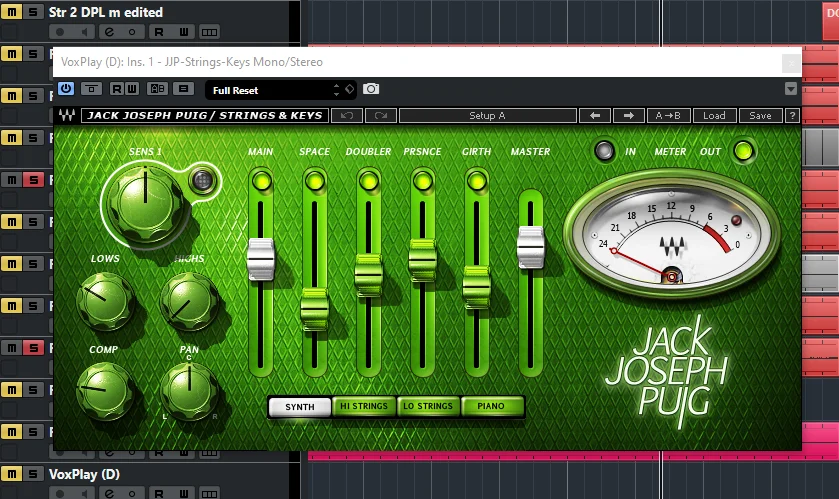839x499 pixels.
Task: Select the SYNTH mode tab
Action: click(x=300, y=406)
